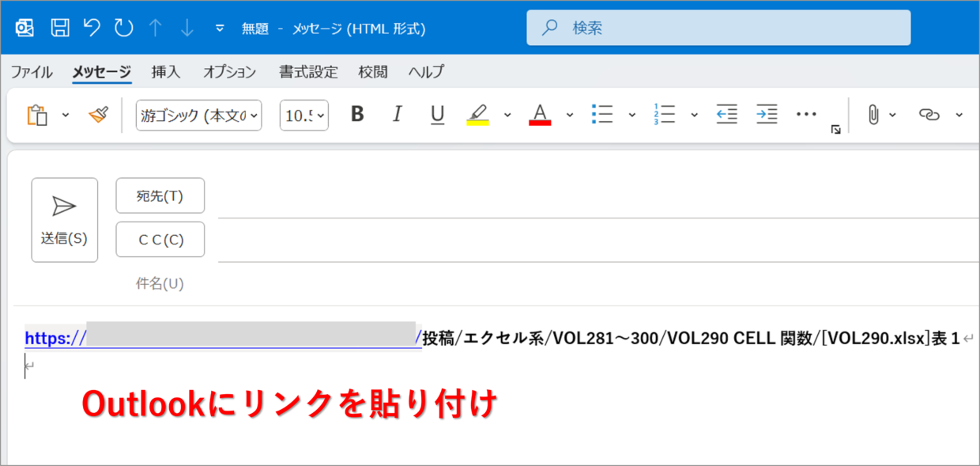Apply the yellow text highlight color
The image size is (980, 466).
tap(477, 115)
